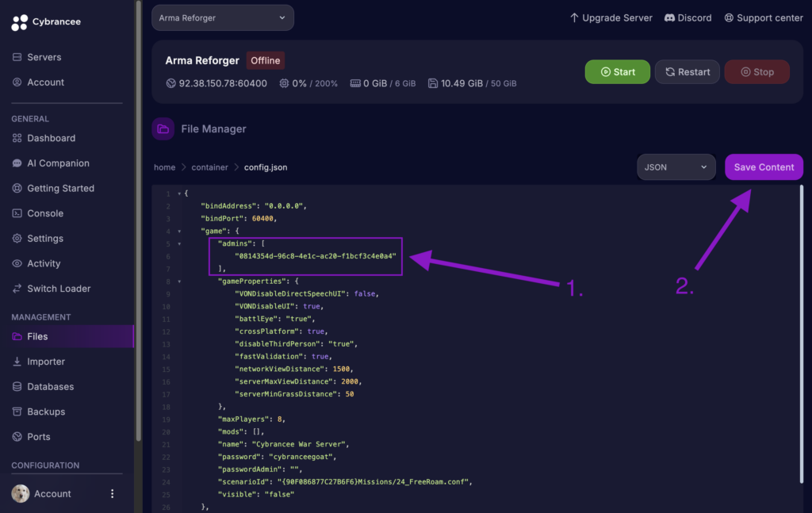Image resolution: width=812 pixels, height=513 pixels.
Task: Open the Settings gear icon
Action: pyautogui.click(x=17, y=238)
